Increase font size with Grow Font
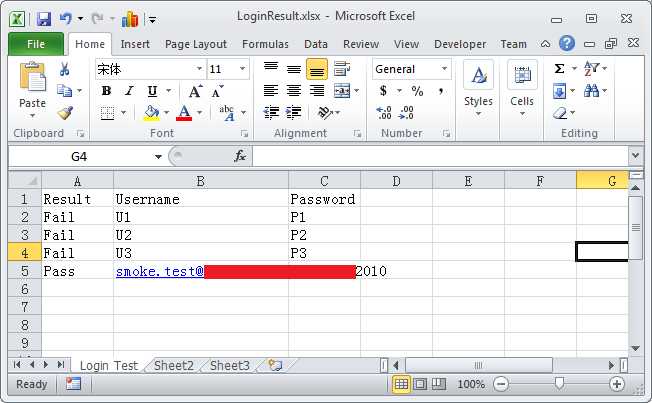652x403 pixels. (195, 91)
